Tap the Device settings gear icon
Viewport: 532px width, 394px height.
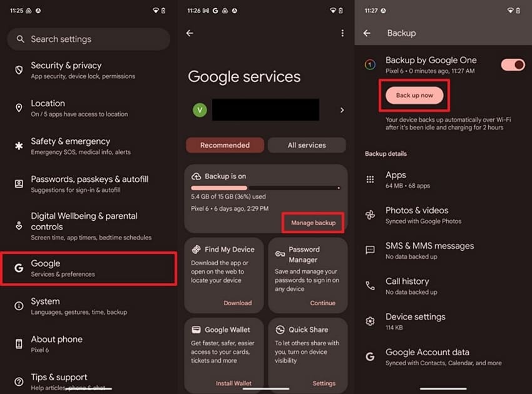click(x=370, y=321)
